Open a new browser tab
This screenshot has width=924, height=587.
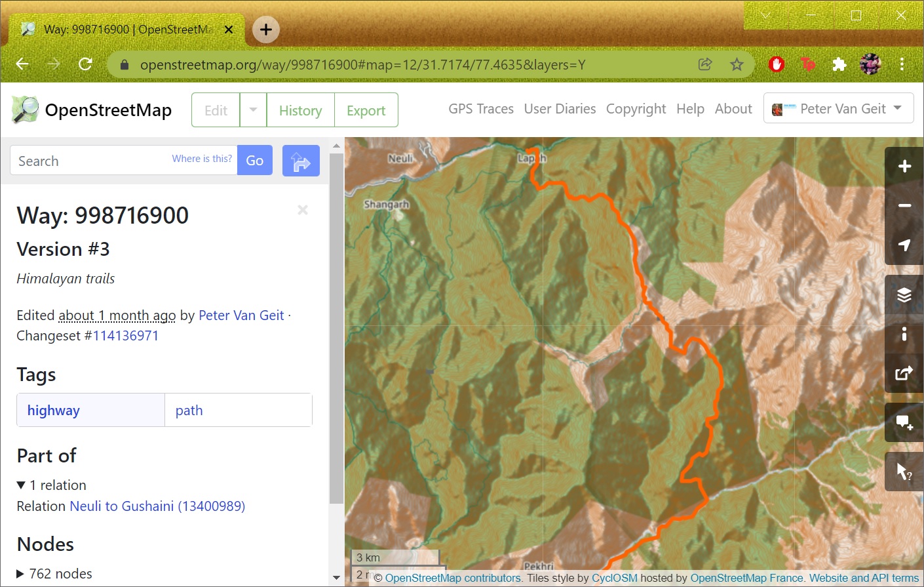point(266,30)
